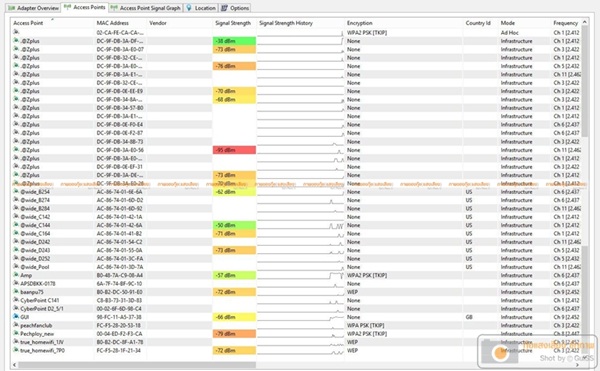Click the connected network icon beside GUI
The width and height of the screenshot is (600, 371).
click(16, 317)
